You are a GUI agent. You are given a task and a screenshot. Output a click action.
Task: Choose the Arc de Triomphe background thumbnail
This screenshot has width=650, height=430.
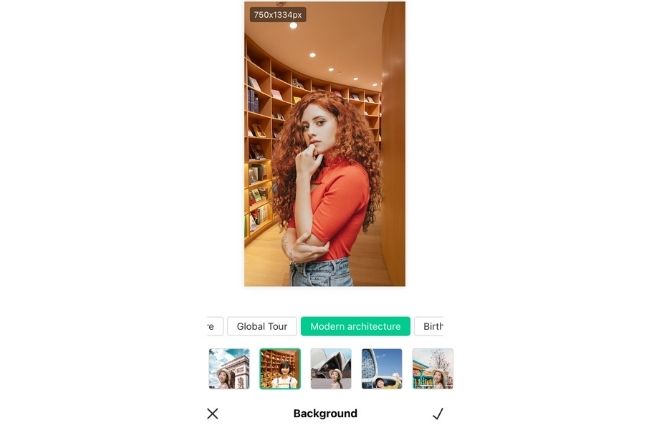229,369
